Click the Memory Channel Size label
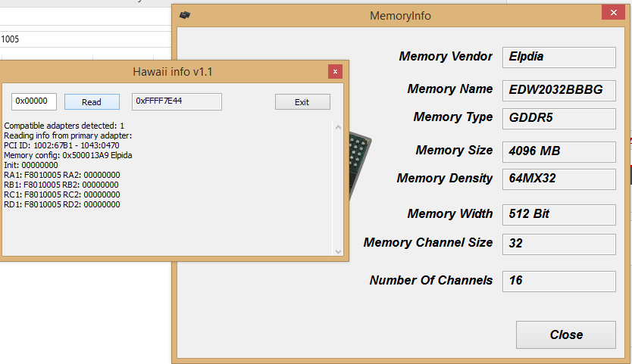 click(x=427, y=242)
